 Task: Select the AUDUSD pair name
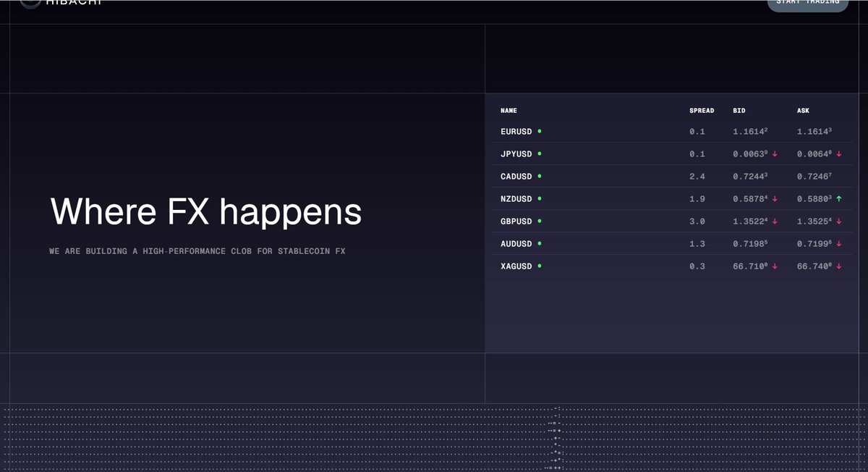pyautogui.click(x=516, y=244)
